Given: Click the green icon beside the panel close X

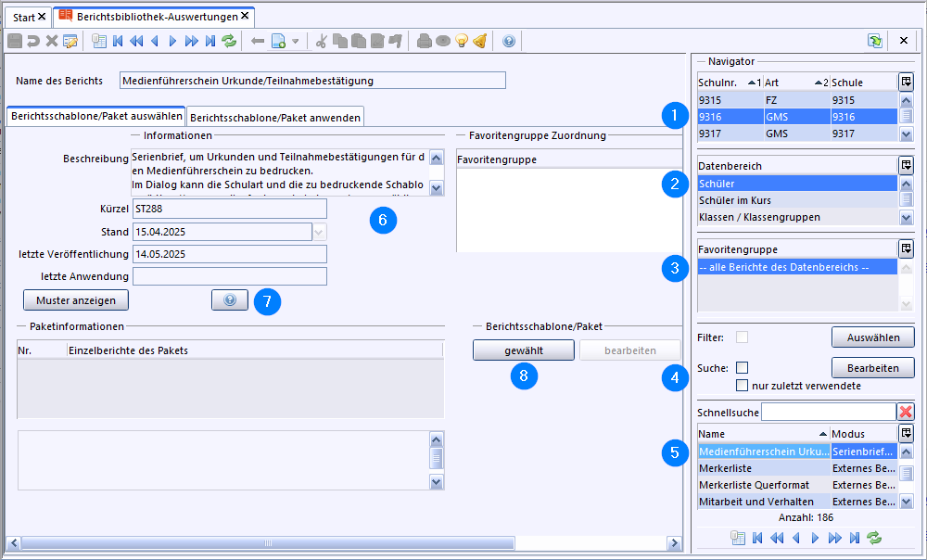Looking at the screenshot, I should tap(875, 41).
